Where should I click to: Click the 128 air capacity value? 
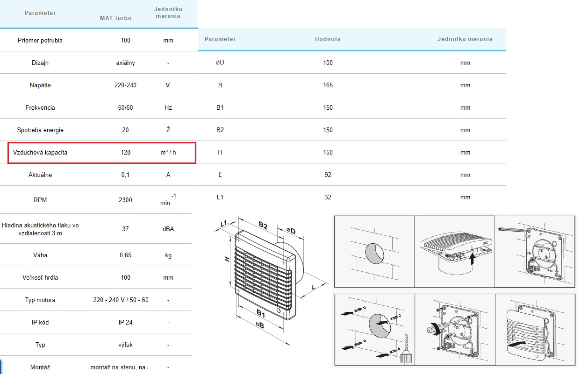(125, 153)
